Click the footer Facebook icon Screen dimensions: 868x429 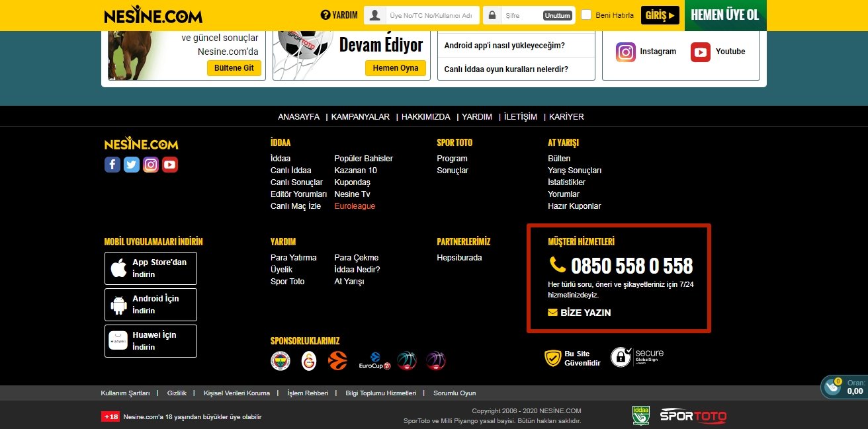(112, 165)
